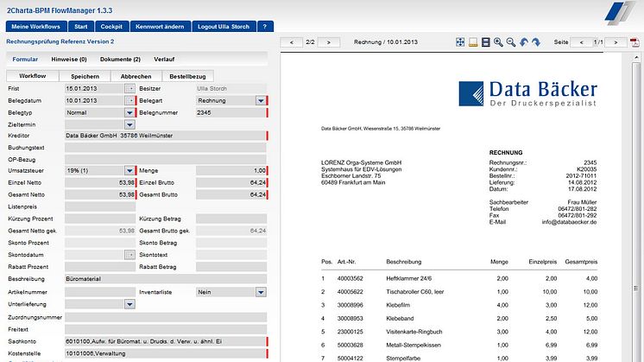Open the Inventarliste Nein dropdown
The height and width of the screenshot is (362, 644).
[261, 292]
